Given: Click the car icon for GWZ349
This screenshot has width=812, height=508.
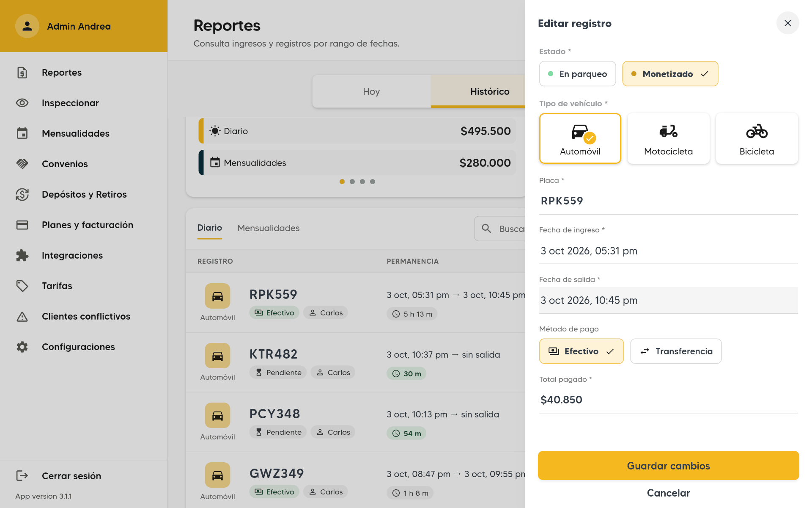Looking at the screenshot, I should click(217, 475).
